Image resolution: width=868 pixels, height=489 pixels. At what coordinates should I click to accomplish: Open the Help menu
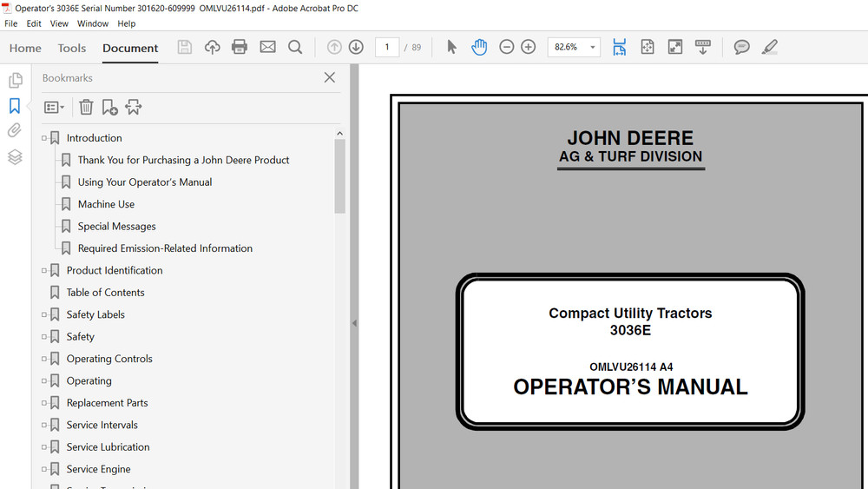tap(126, 23)
